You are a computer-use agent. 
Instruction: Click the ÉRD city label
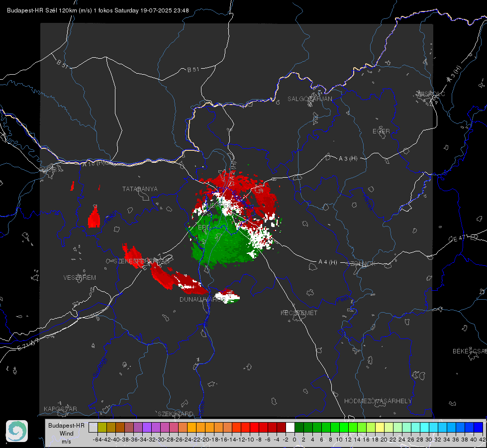click(204, 227)
